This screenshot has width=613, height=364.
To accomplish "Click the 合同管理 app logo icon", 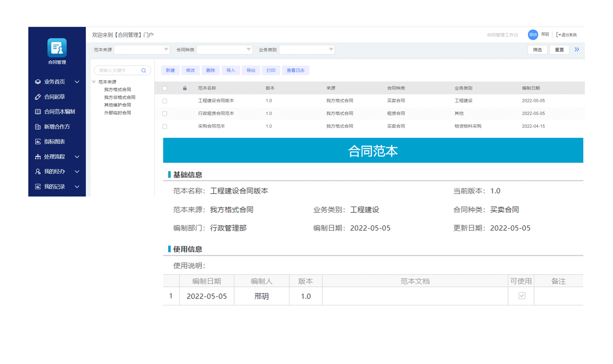I will pos(57,48).
